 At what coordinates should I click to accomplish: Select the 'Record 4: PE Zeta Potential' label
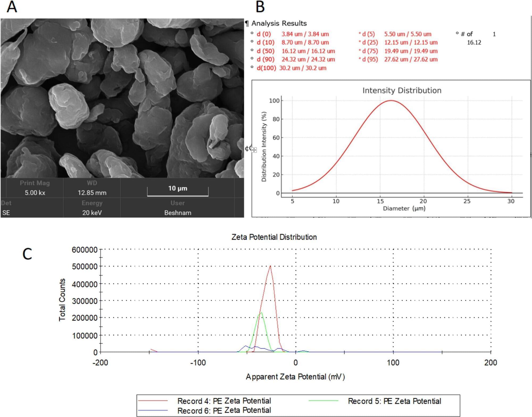coord(224,401)
